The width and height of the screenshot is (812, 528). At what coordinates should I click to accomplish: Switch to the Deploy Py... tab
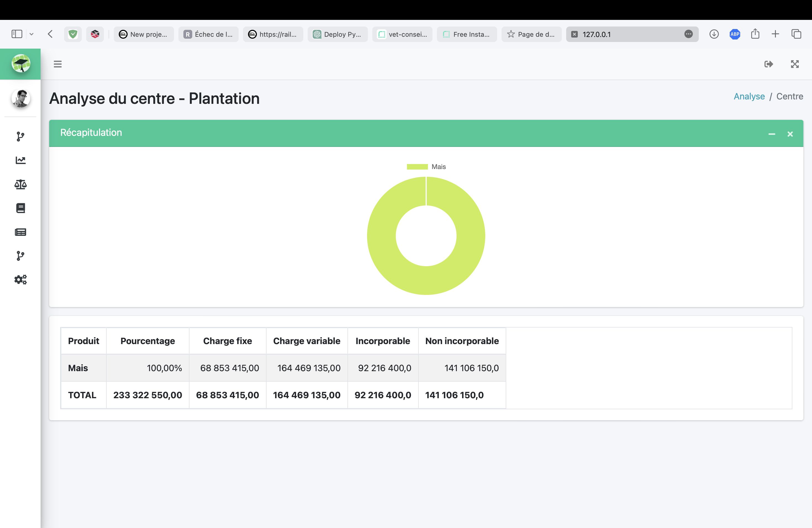coord(338,34)
